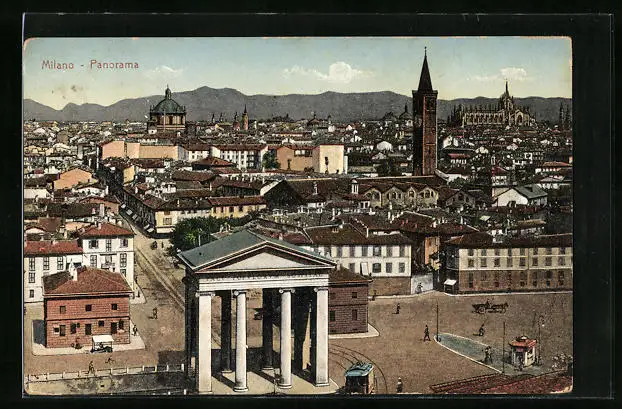Click the cluster of green trees behind the gate

coord(195,232)
